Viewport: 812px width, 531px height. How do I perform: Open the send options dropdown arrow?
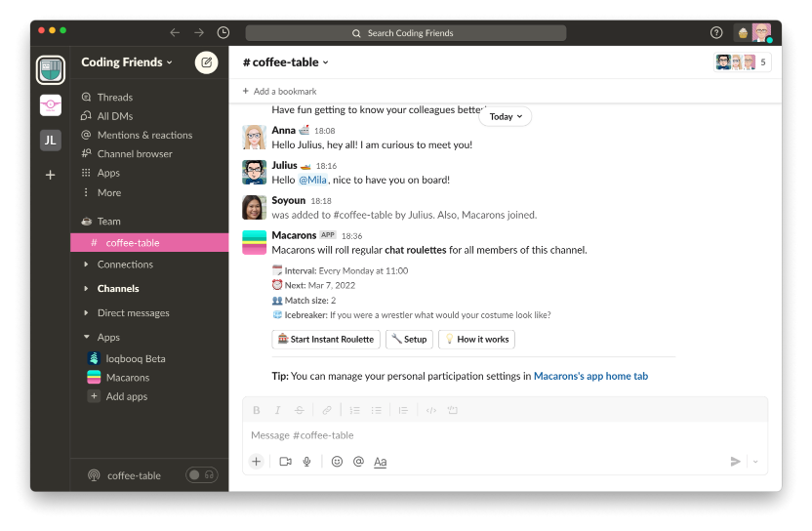[755, 461]
